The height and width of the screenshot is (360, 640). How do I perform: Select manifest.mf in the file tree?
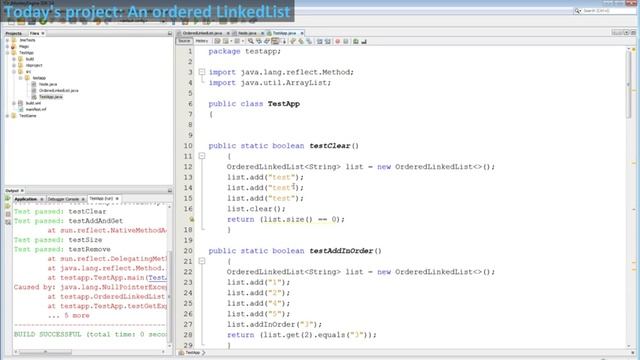36,109
